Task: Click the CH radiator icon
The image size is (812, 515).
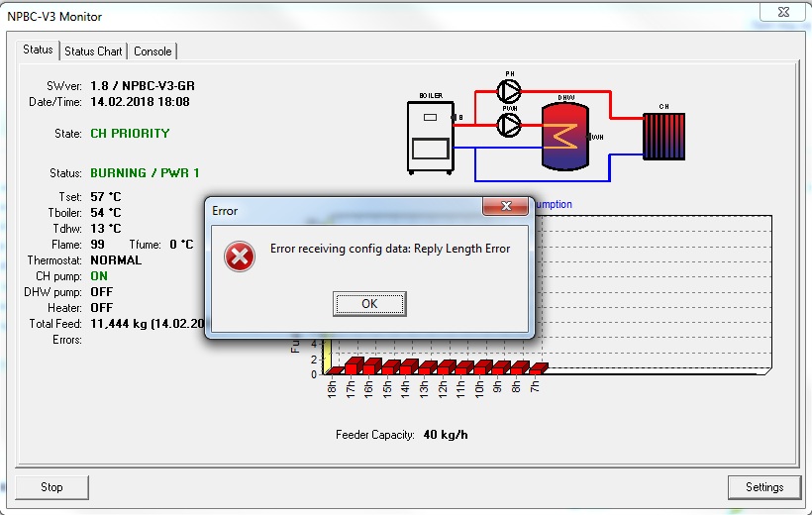Action: pos(662,135)
